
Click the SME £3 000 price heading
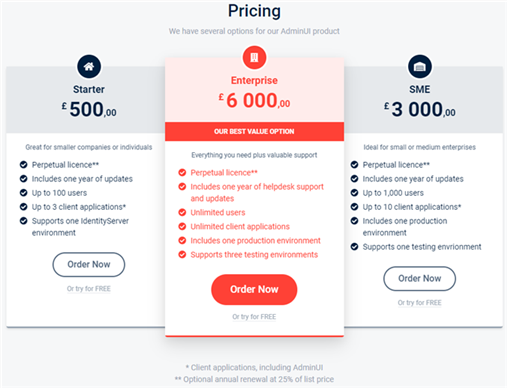pos(420,109)
